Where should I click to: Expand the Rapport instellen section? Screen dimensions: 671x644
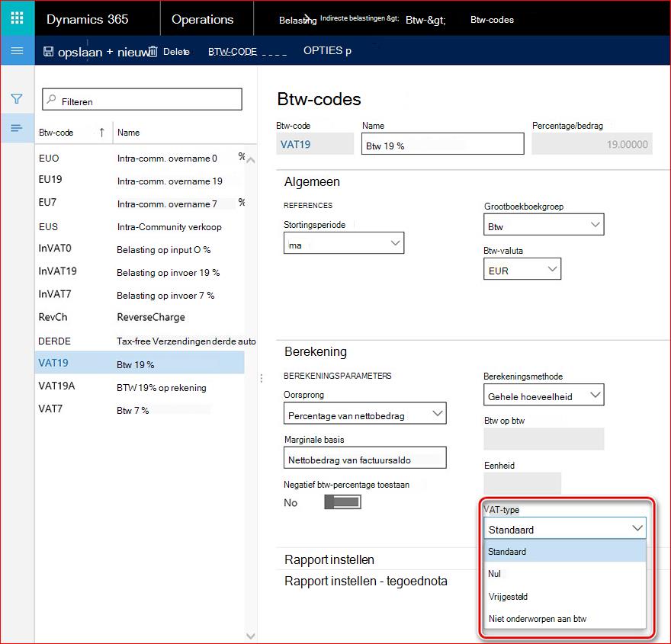click(x=329, y=559)
